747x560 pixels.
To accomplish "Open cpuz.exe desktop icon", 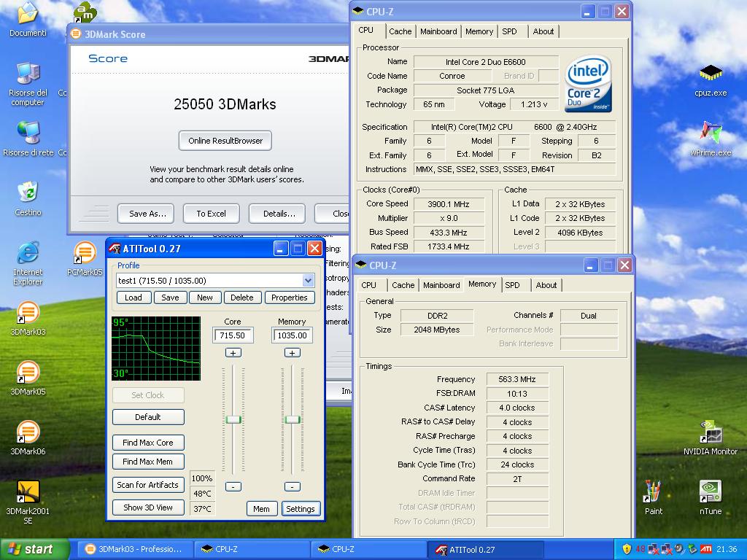I will point(711,79).
